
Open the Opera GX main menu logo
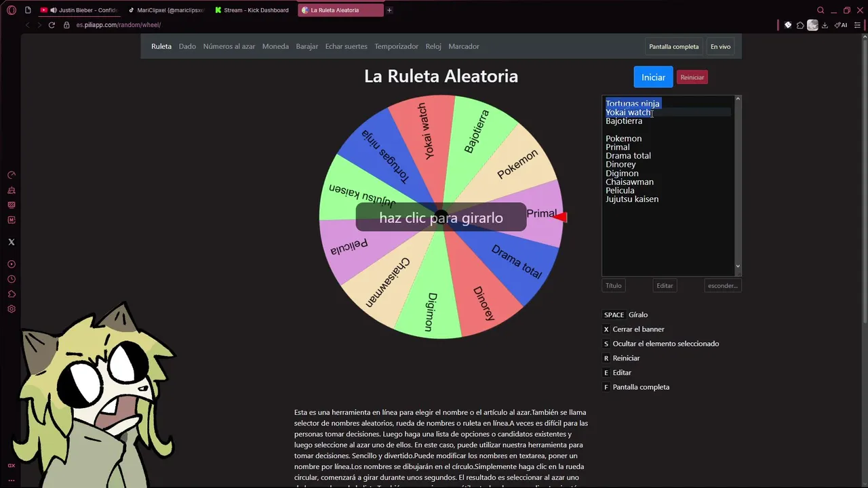[12, 10]
